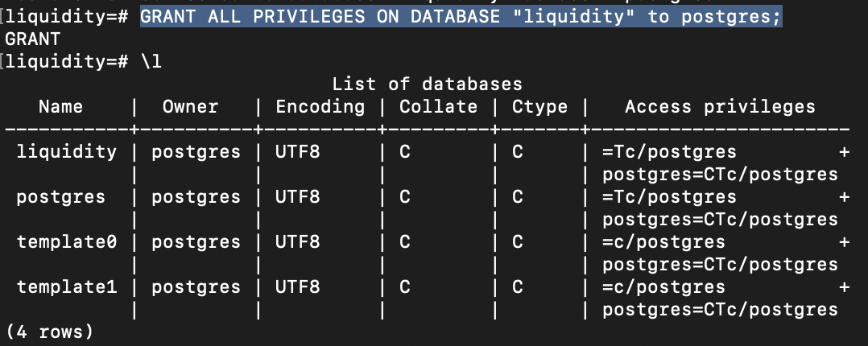The height and width of the screenshot is (346, 868).
Task: Click the 'postgres' database name in Name column
Action: pyautogui.click(x=60, y=196)
